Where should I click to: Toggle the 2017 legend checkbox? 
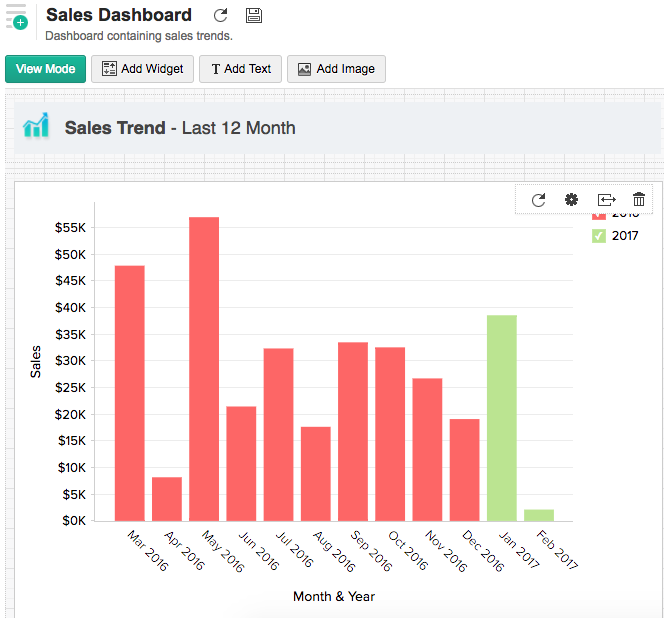(599, 236)
